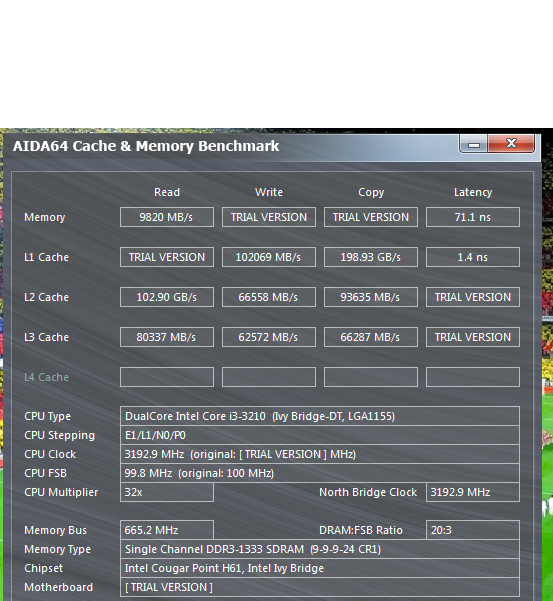Click the L2 Cache Read value 102.90 GB/s
The width and height of the screenshot is (553, 601).
pyautogui.click(x=167, y=297)
